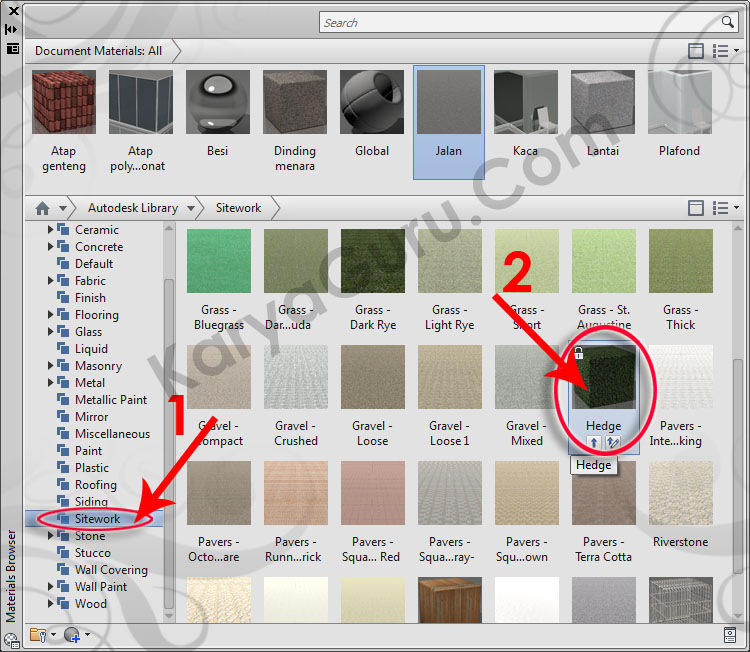Viewport: 750px width, 652px height.
Task: Click Autodesk Library in the breadcrumb
Action: pos(132,208)
